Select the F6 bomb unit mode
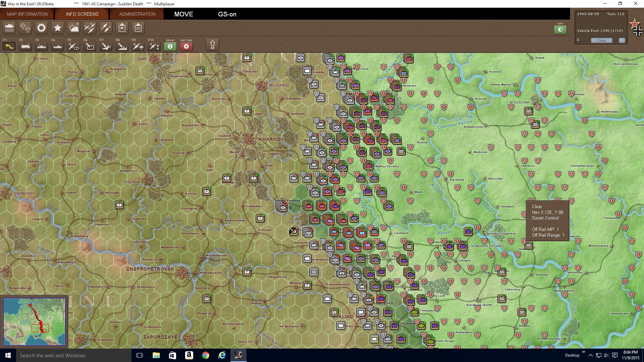The image size is (644, 362). [90, 47]
